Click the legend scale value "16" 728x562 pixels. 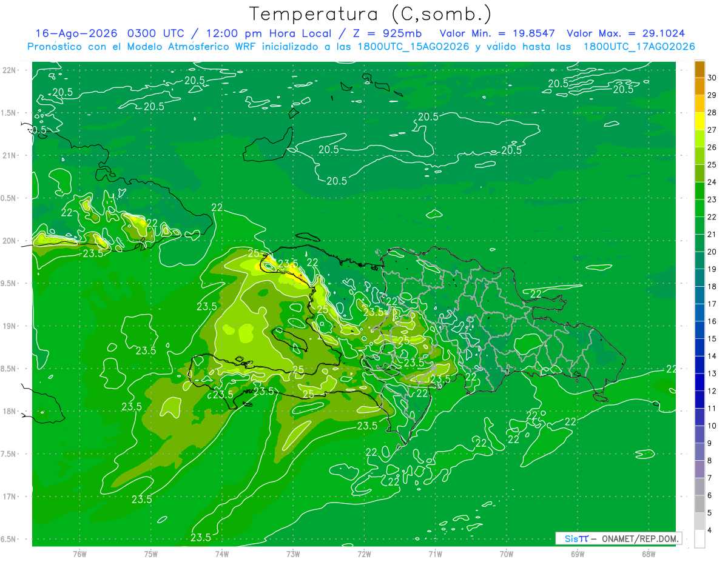(712, 321)
